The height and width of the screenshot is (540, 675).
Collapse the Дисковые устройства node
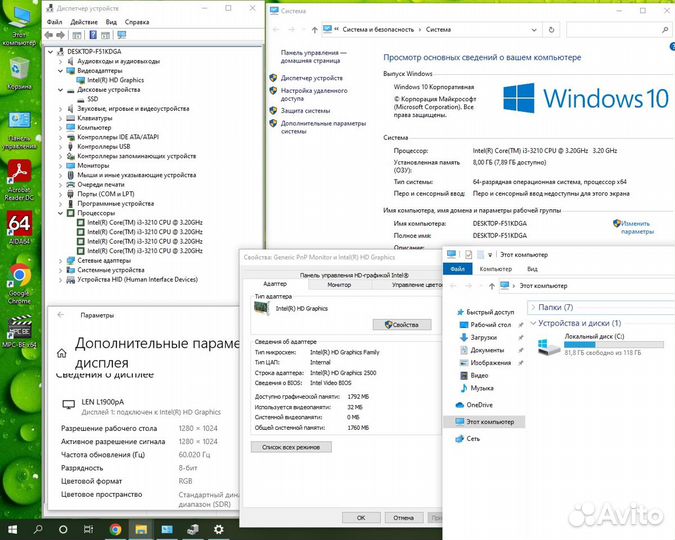pyautogui.click(x=60, y=90)
